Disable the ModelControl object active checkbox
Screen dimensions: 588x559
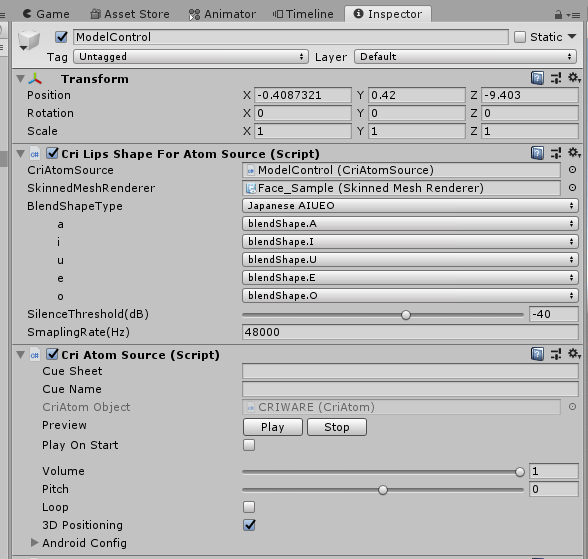point(62,37)
